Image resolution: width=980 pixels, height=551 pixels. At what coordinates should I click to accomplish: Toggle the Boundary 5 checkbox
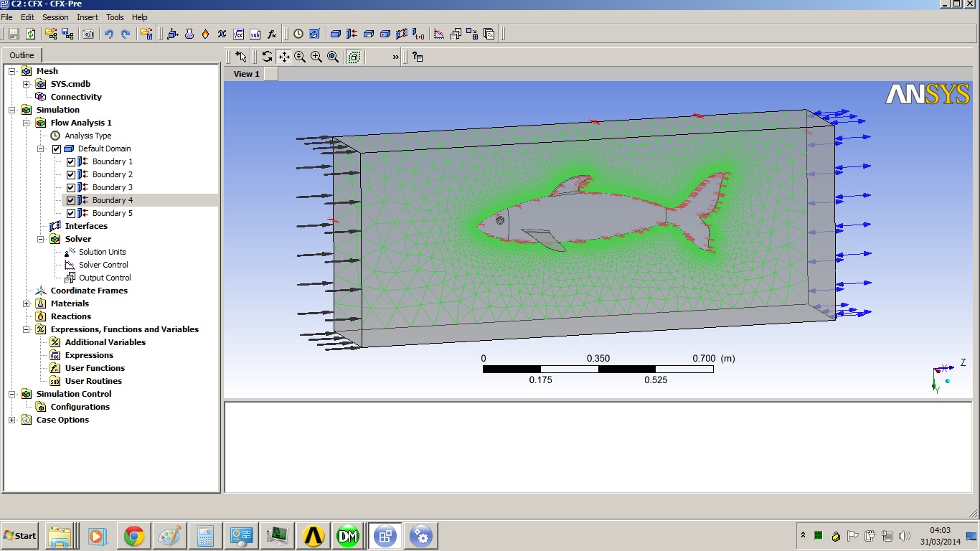point(71,213)
